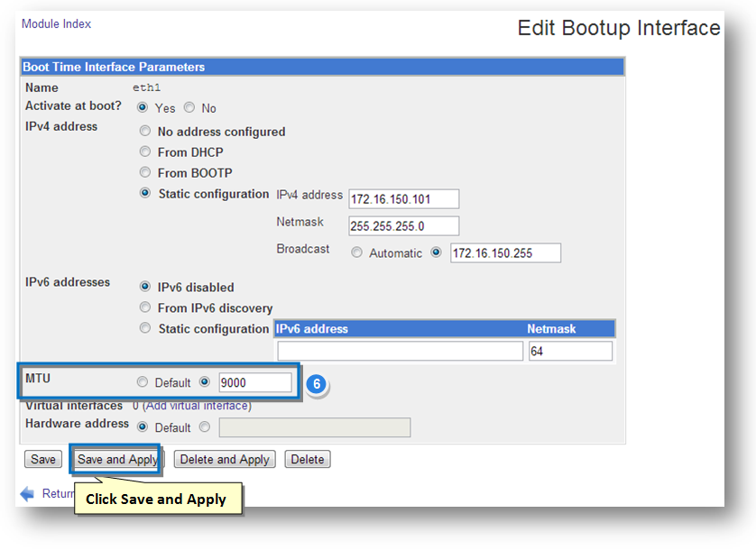Select Automatic broadcast radio button
Screen dimensions: 756x550
[356, 252]
